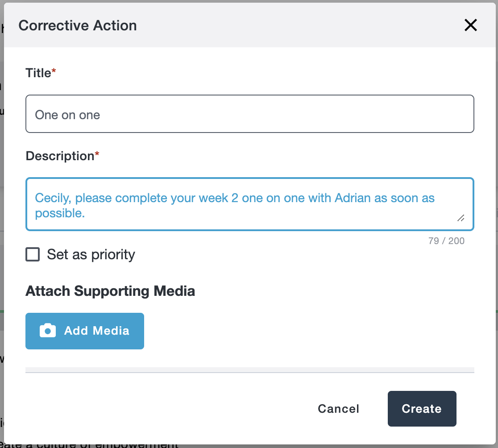Viewport: 498px width, 448px height.
Task: Click the word "Adrian" in the description
Action: pos(353,198)
